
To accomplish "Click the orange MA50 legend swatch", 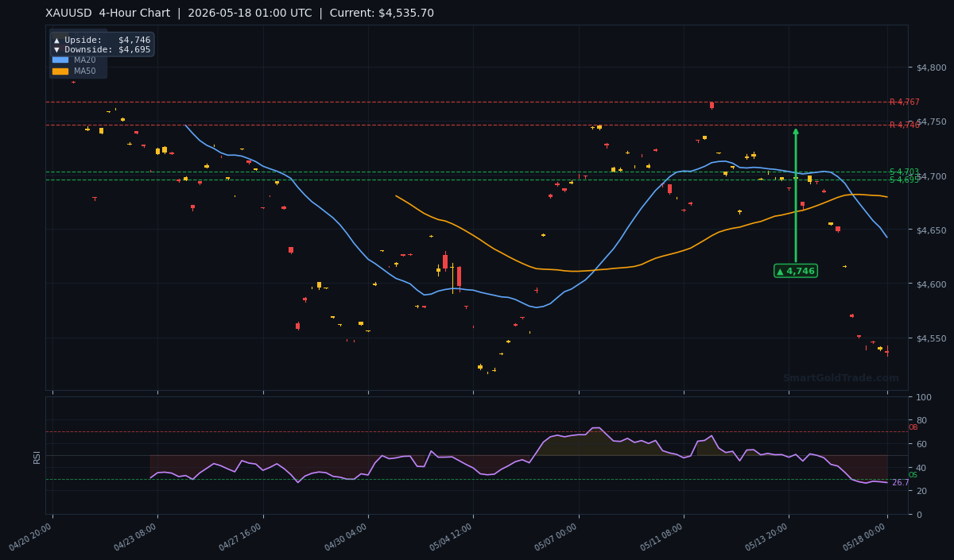I will coord(60,71).
